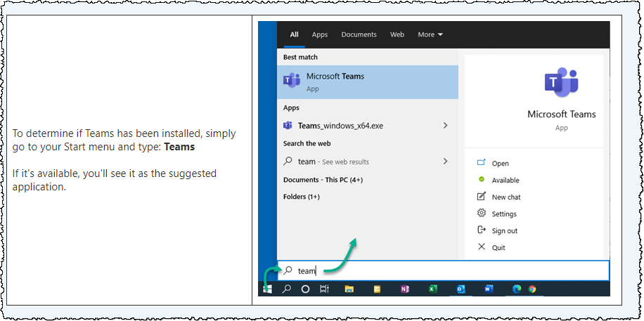Switch to the Documents search tab
Screen dimensions: 644x321
[x=359, y=34]
